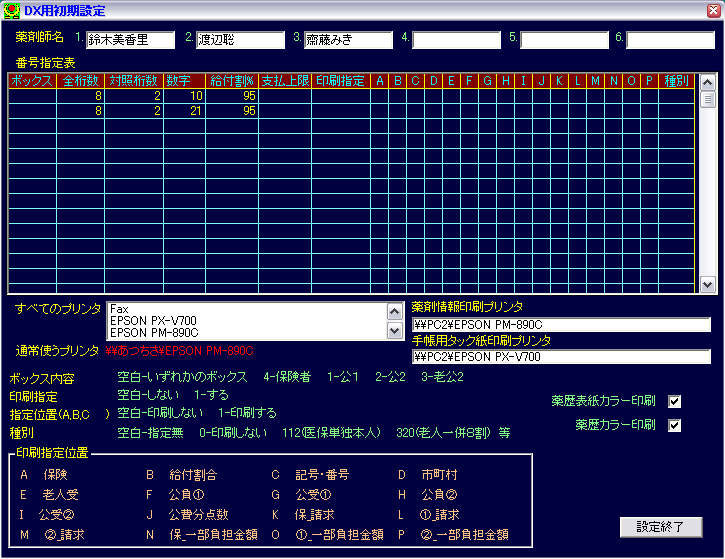Click the 番号指定表 label
The image size is (725, 559).
[45, 63]
